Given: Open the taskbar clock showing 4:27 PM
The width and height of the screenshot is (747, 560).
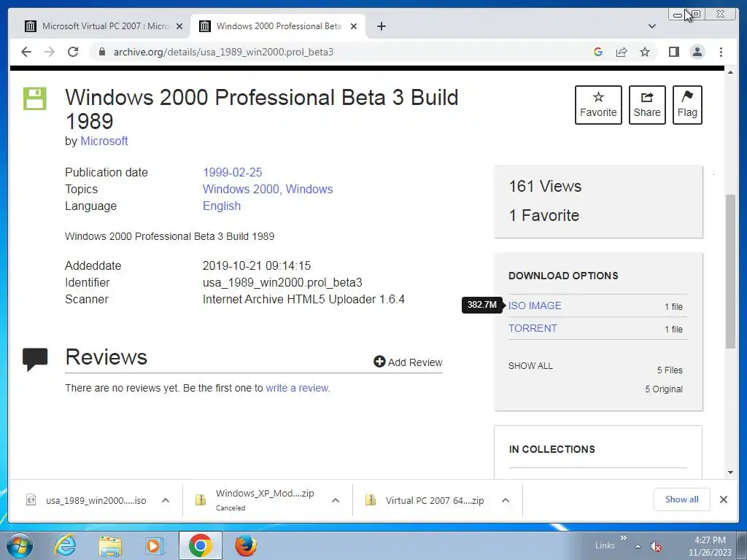Looking at the screenshot, I should point(710,546).
